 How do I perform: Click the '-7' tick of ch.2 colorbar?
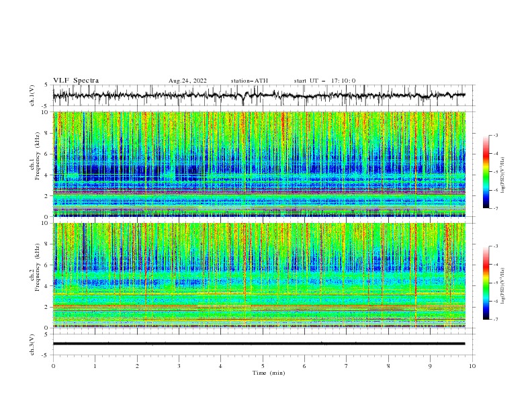(x=495, y=319)
